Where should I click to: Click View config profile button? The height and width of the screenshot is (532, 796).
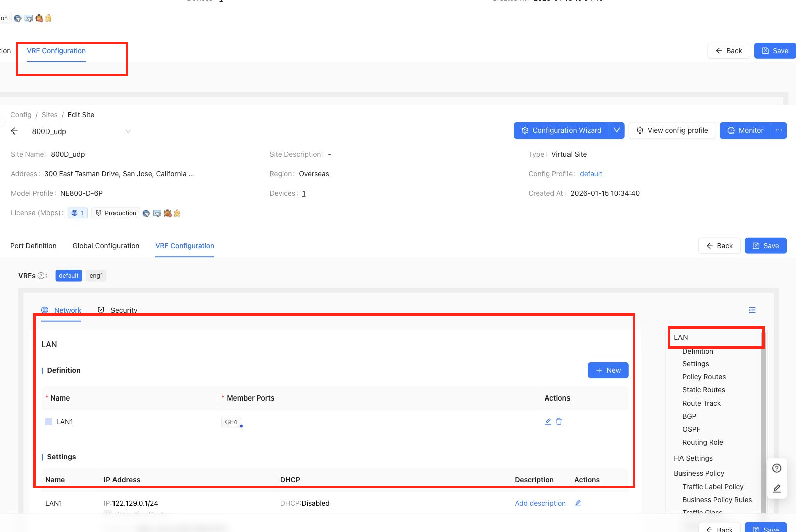[x=672, y=130]
